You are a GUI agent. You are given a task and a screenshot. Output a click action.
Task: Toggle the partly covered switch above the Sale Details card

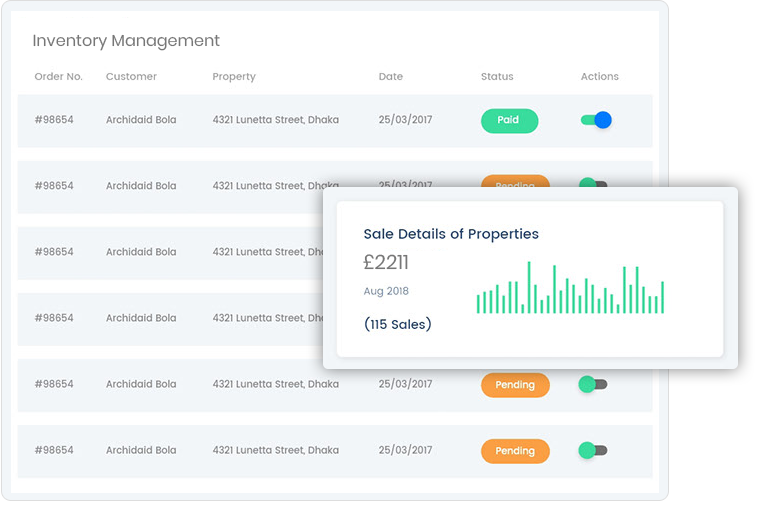593,182
